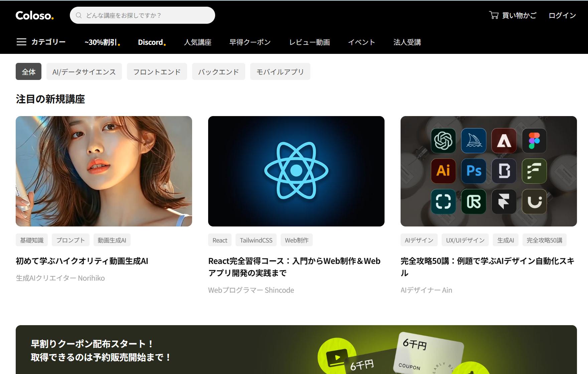Open レビュー動画 menu item
588x374 pixels.
pyautogui.click(x=310, y=42)
